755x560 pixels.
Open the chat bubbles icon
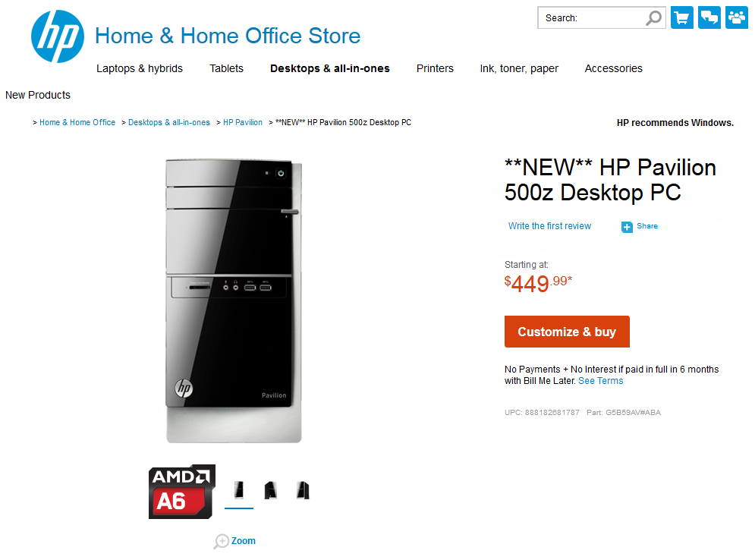pos(709,17)
